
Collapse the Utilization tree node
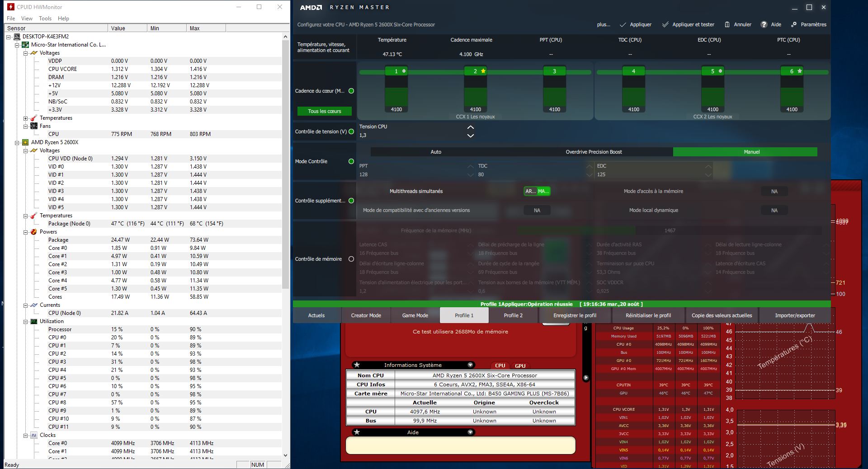point(26,321)
